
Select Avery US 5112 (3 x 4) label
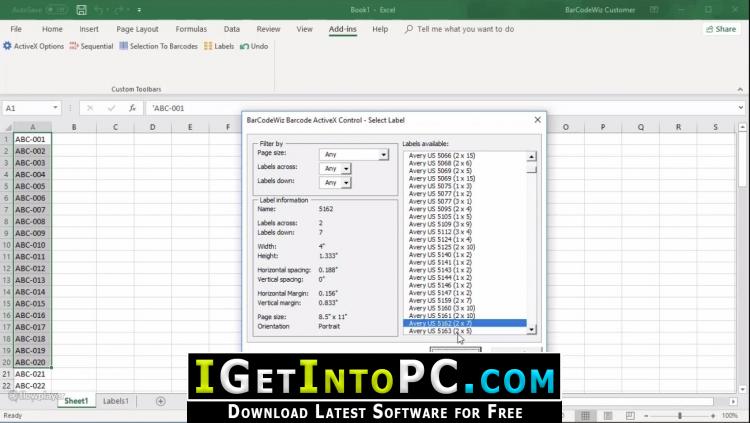440,232
